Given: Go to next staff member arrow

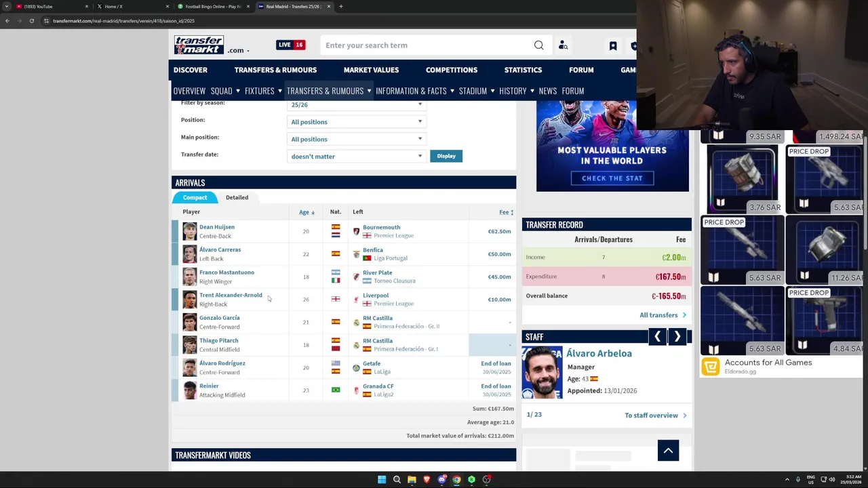Looking at the screenshot, I should point(677,337).
